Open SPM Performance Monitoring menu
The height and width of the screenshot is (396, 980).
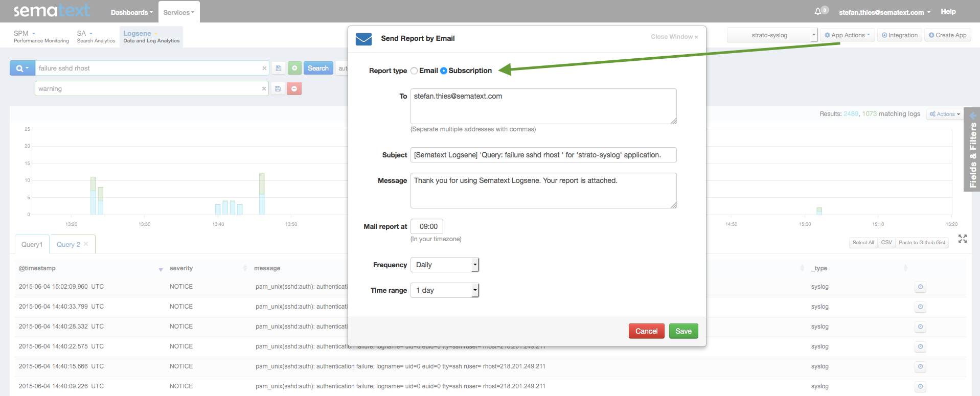pos(41,37)
